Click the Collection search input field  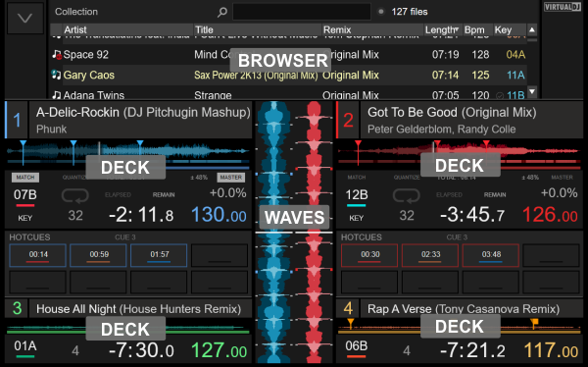(302, 12)
